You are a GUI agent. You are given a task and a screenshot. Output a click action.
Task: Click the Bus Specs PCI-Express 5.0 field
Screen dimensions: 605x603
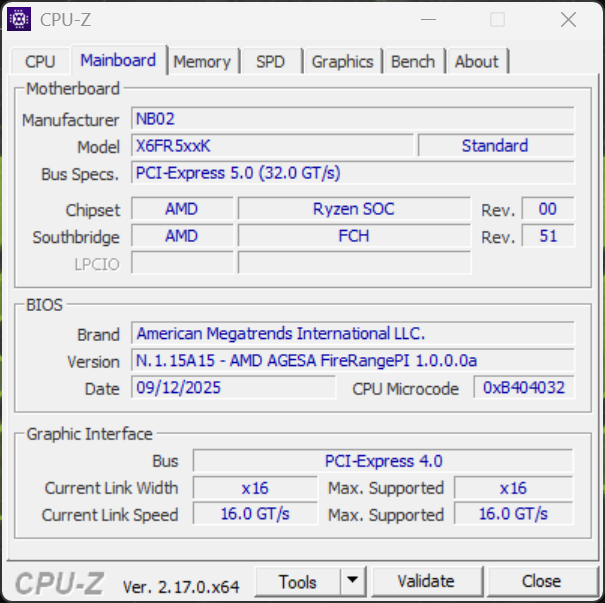[x=352, y=173]
